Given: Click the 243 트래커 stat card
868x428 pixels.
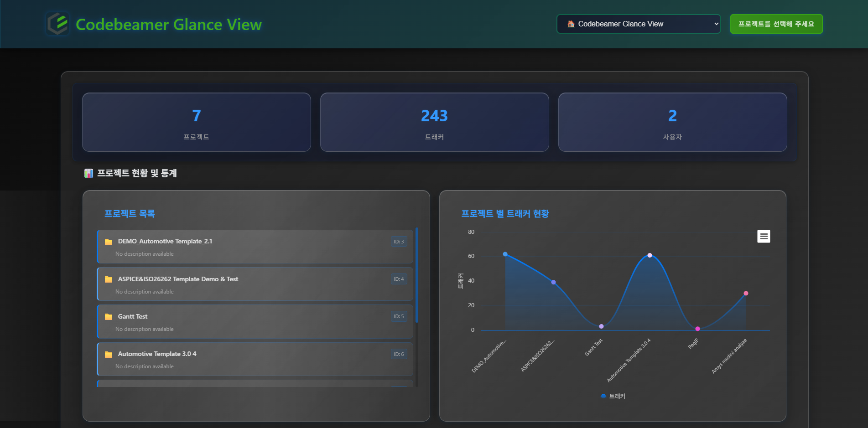Looking at the screenshot, I should (x=434, y=122).
